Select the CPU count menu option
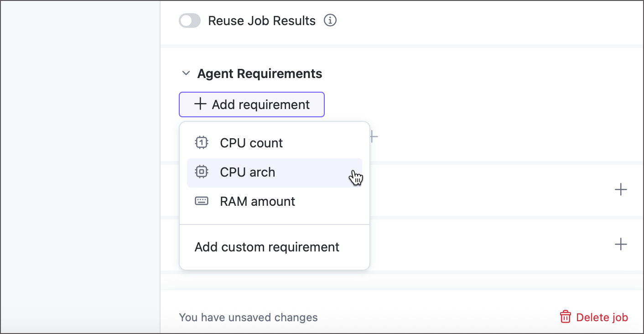The image size is (644, 334). (251, 143)
